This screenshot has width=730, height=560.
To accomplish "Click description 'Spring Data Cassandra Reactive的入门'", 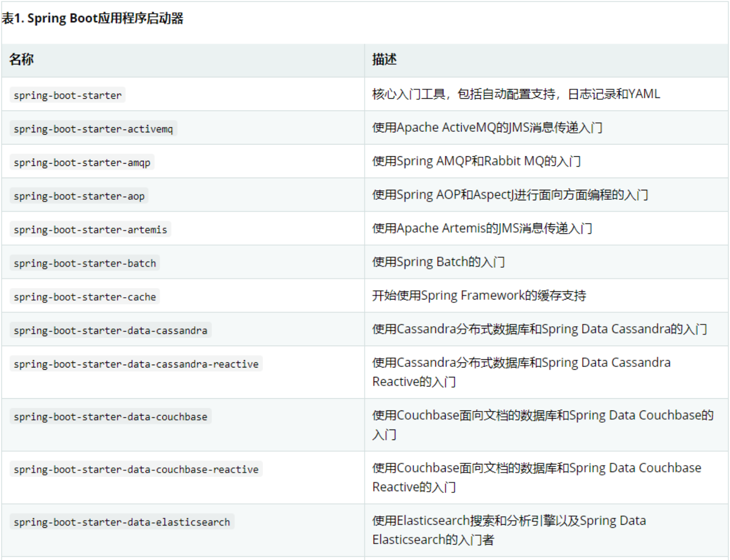I will pyautogui.click(x=521, y=372).
